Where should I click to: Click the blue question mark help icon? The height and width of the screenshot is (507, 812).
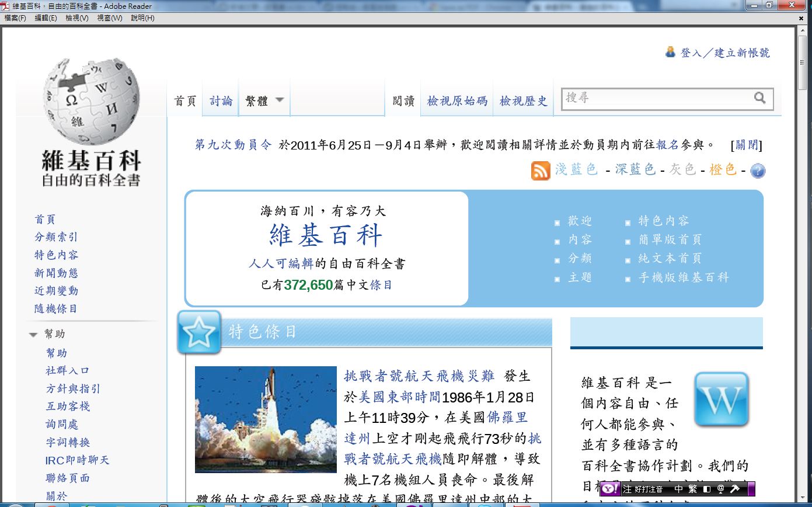tap(758, 171)
